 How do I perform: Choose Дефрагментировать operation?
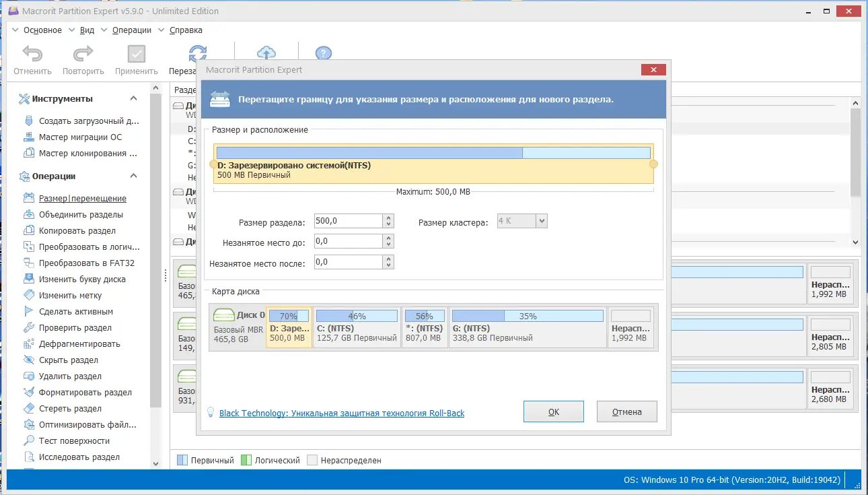tap(71, 344)
